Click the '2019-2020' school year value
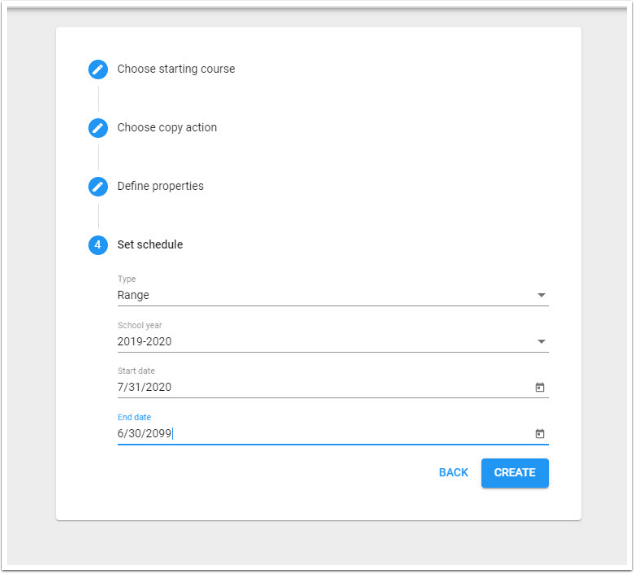This screenshot has height=573, width=634. coord(144,341)
